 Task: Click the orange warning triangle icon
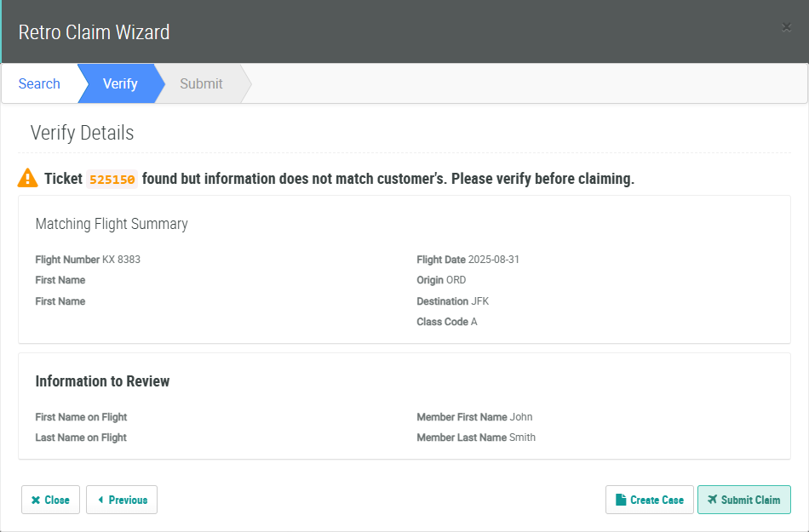pyautogui.click(x=28, y=179)
